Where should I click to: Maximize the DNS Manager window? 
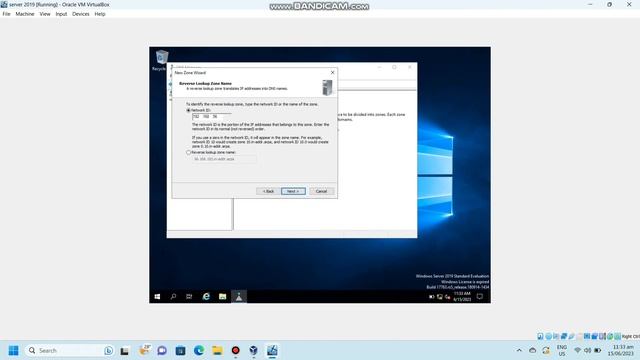coord(394,67)
